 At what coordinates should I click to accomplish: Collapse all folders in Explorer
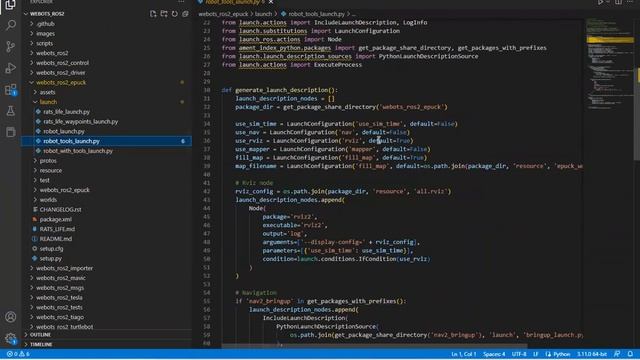tap(185, 14)
